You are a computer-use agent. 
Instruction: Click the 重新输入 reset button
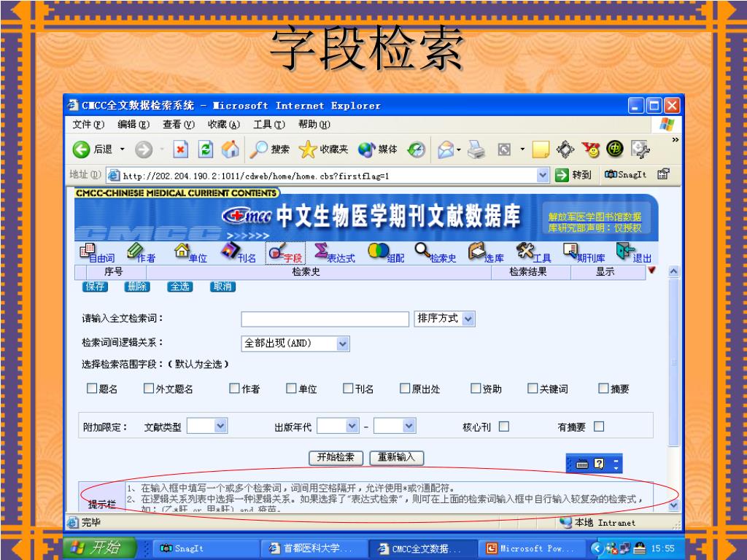click(x=396, y=458)
